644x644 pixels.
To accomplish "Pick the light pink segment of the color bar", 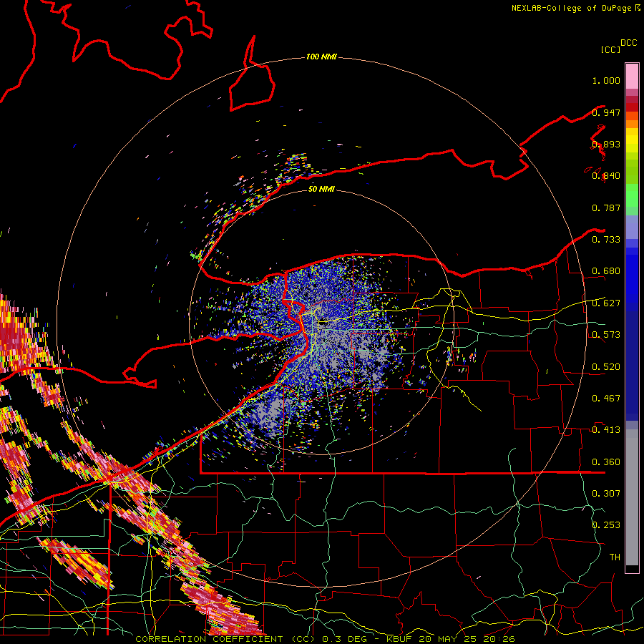I will pos(632,76).
